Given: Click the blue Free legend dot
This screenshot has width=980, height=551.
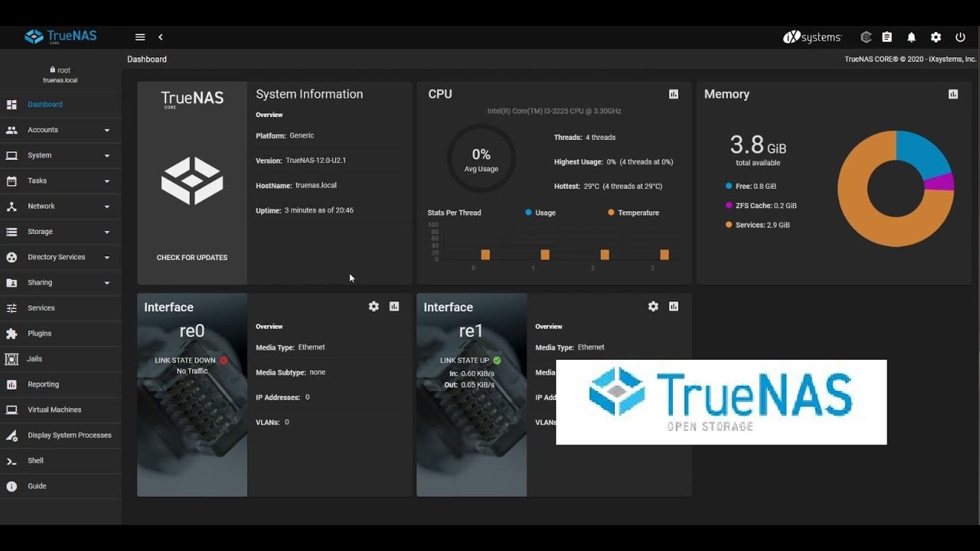Looking at the screenshot, I should click(x=728, y=186).
